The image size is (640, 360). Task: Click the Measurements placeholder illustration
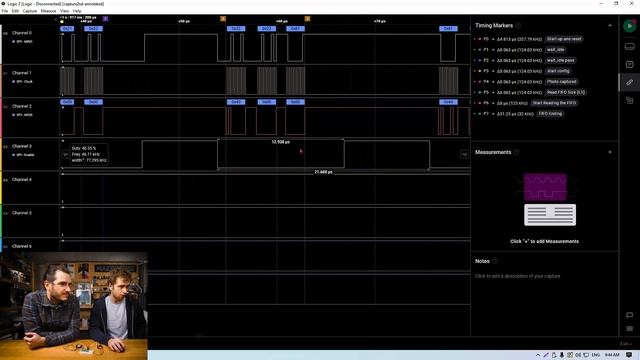pyautogui.click(x=549, y=200)
